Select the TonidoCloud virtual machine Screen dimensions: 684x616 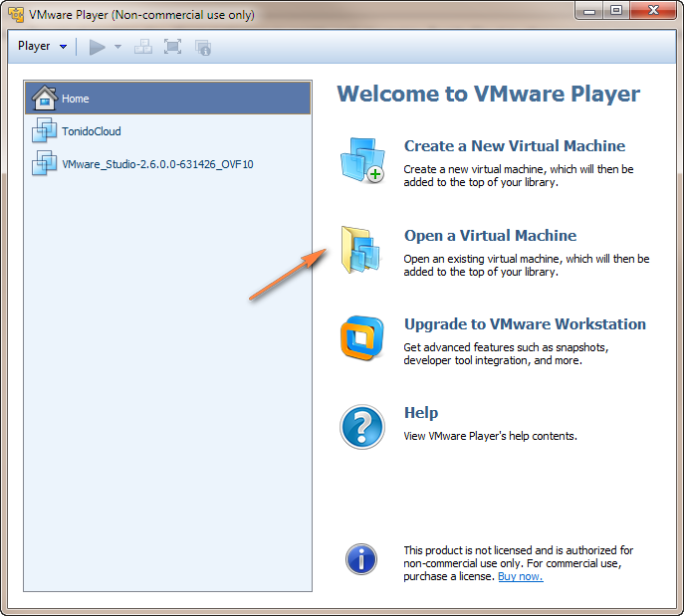(x=91, y=130)
